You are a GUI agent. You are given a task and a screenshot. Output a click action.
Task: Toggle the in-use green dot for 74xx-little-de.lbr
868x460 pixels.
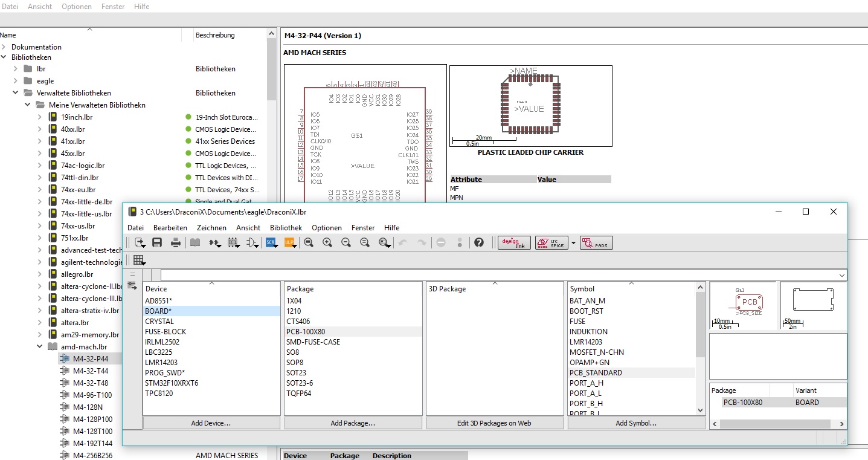tap(188, 201)
